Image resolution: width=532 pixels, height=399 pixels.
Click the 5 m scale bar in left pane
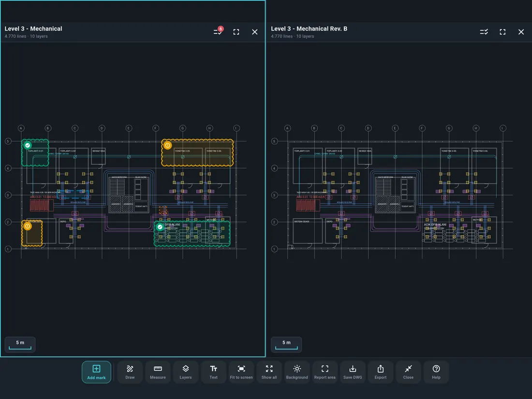point(20,344)
